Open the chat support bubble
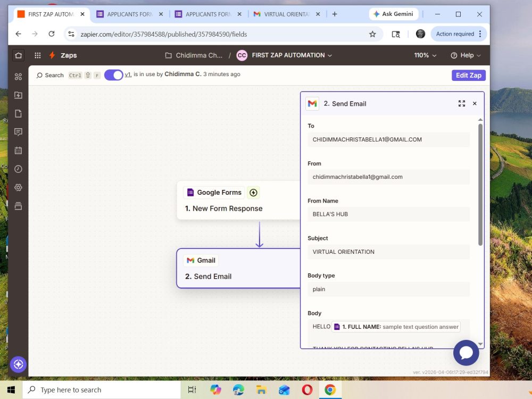Image resolution: width=532 pixels, height=399 pixels. tap(466, 353)
